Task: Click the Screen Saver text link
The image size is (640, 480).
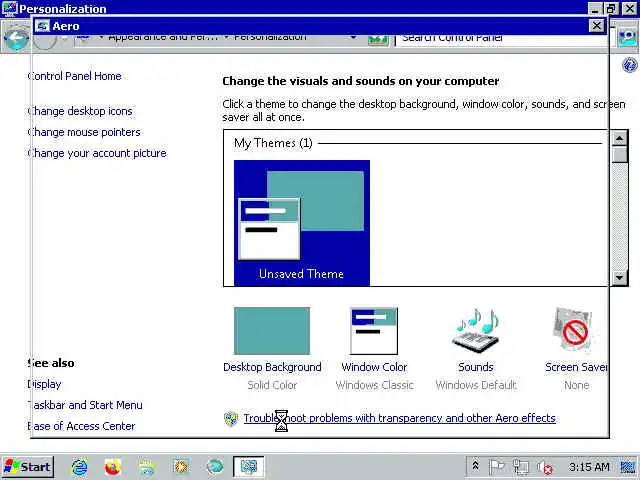Action: pyautogui.click(x=576, y=367)
